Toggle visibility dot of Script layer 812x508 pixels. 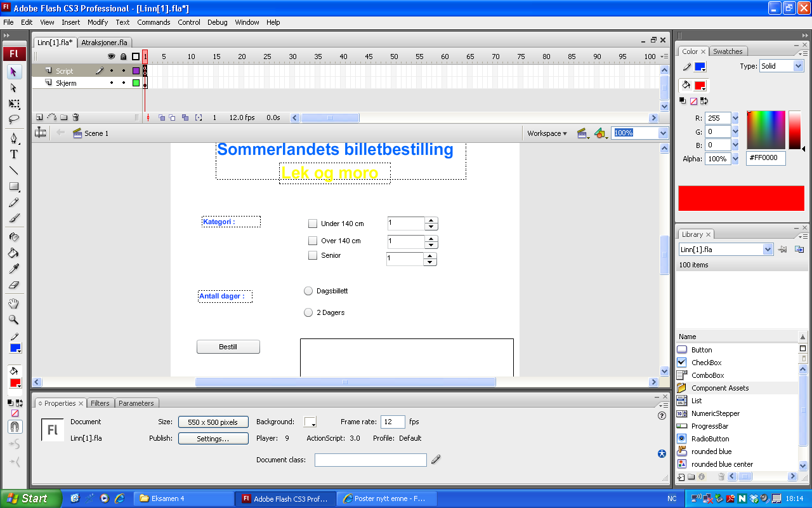point(112,71)
